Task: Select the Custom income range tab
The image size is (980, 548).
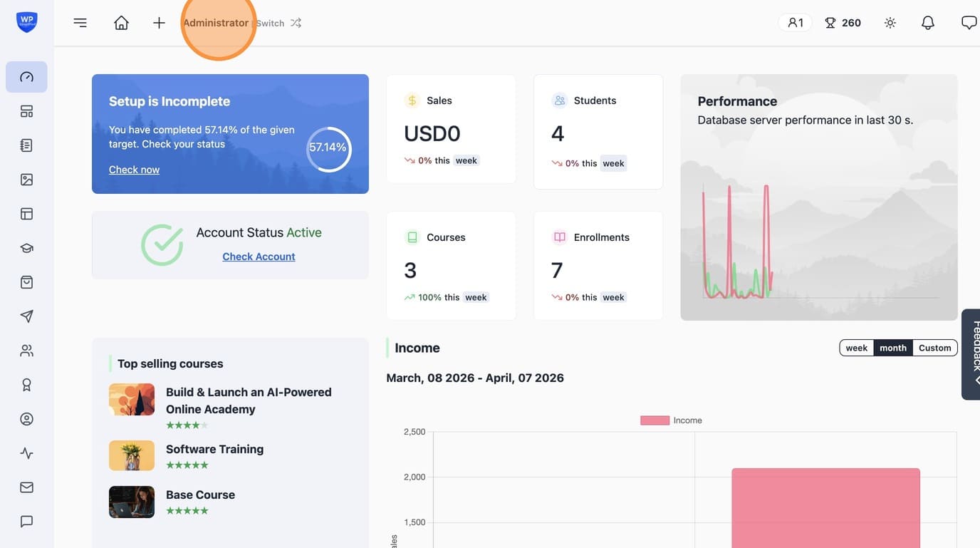Action: 934,348
